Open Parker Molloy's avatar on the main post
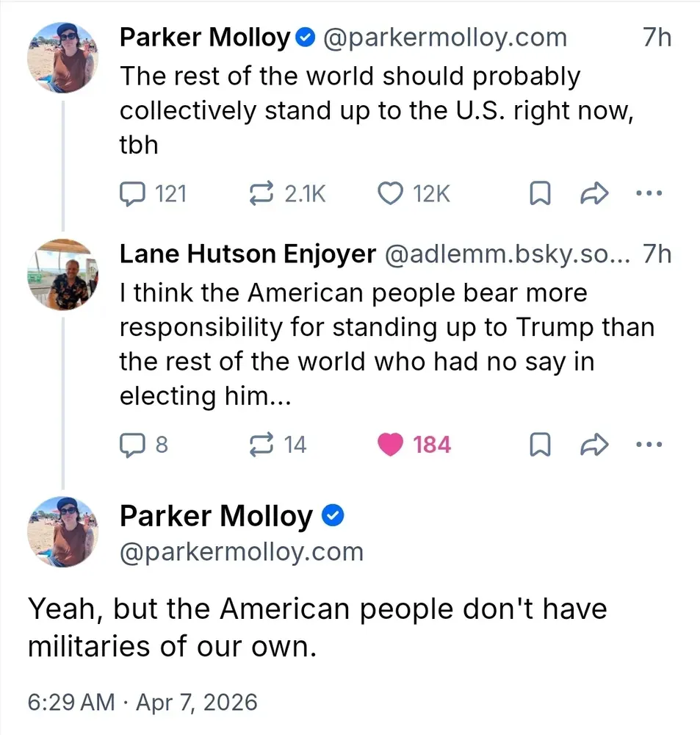Viewport: 700px width, 735px height. (62, 531)
